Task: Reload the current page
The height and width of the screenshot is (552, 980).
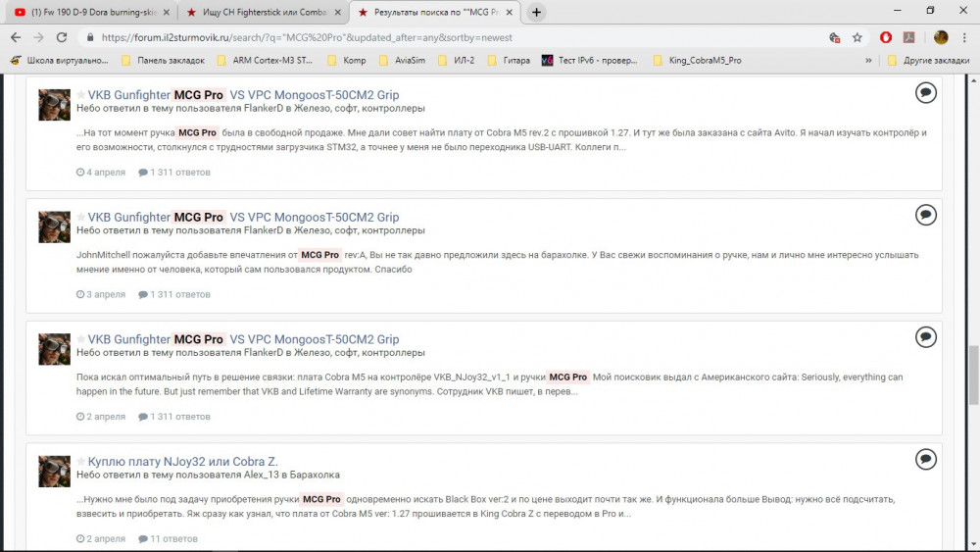Action: (61, 37)
